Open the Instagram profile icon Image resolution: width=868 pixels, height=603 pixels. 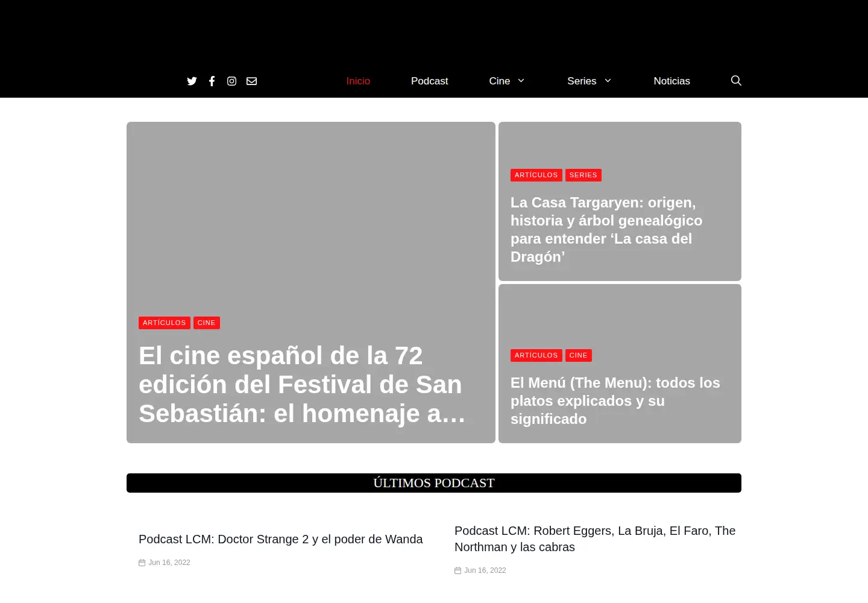231,81
